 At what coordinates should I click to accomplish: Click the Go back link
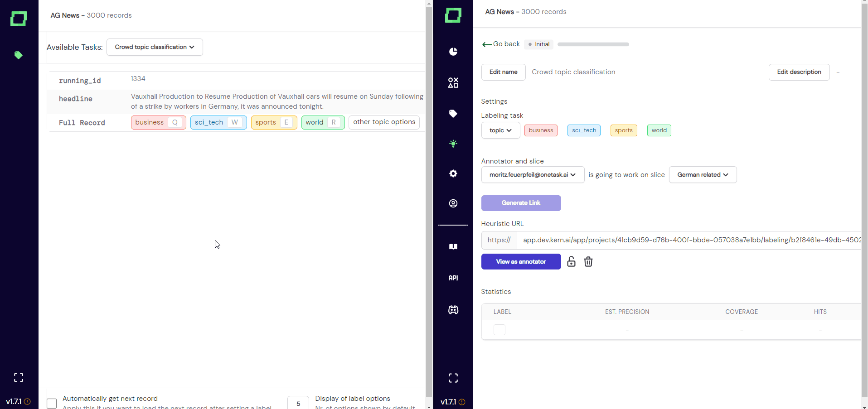[501, 44]
